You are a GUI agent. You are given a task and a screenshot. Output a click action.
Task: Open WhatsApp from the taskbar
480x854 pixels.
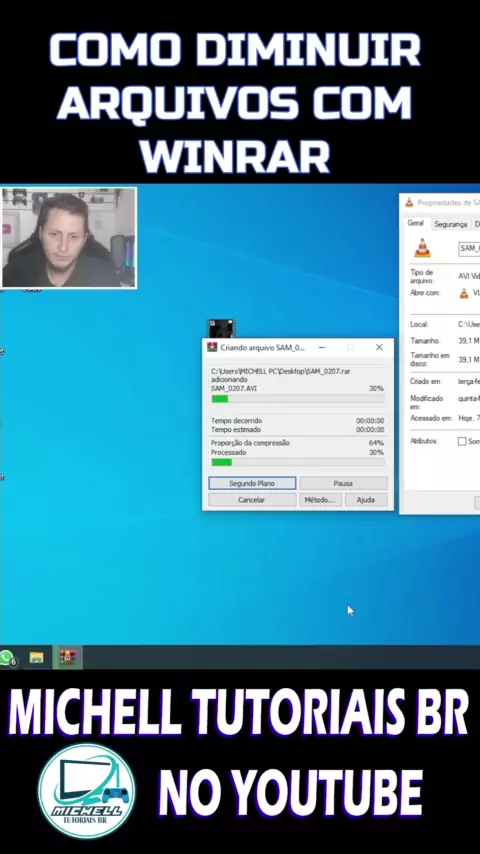7,658
